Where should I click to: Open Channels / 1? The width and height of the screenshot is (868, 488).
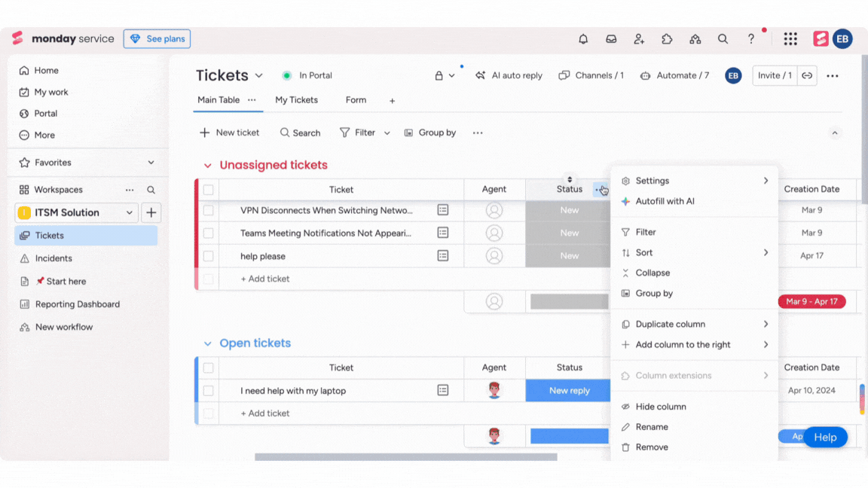click(x=591, y=76)
